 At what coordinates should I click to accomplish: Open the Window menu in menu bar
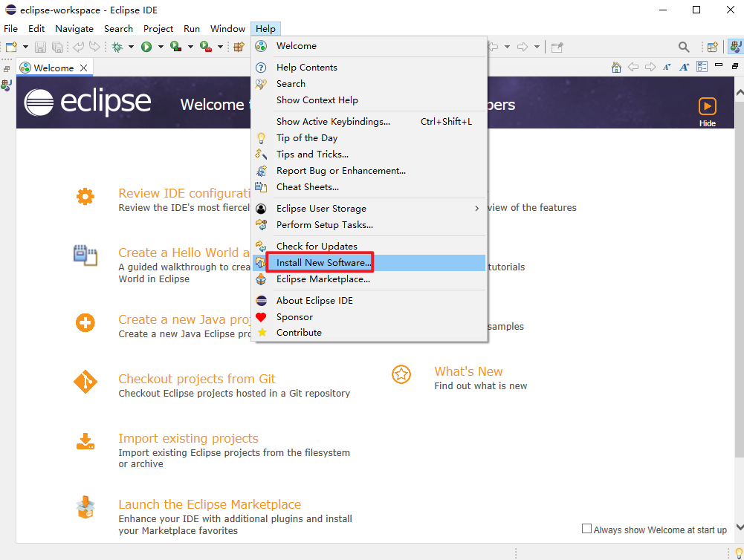pyautogui.click(x=227, y=29)
